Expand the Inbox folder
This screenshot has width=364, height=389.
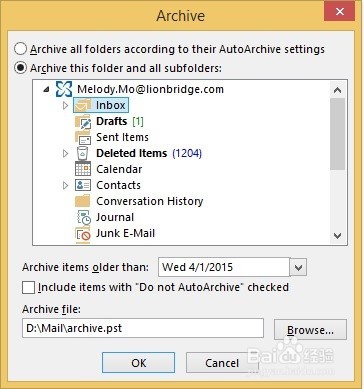(x=65, y=105)
